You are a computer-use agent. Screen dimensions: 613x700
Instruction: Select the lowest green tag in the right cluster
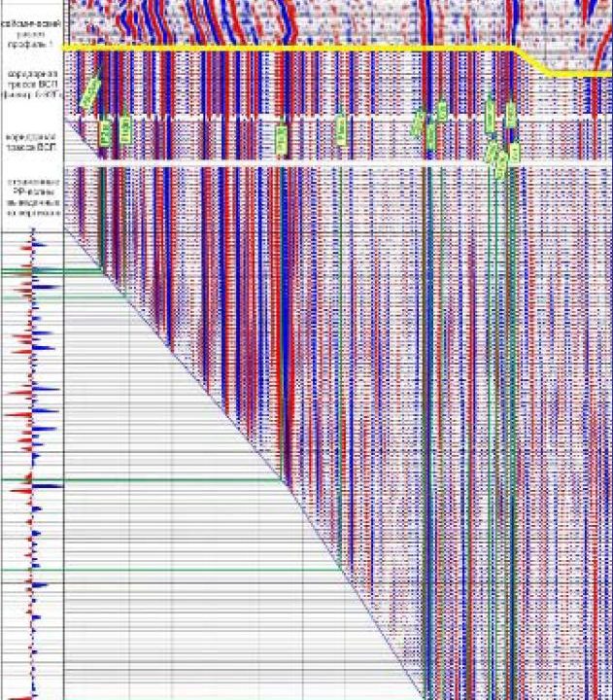501,168
